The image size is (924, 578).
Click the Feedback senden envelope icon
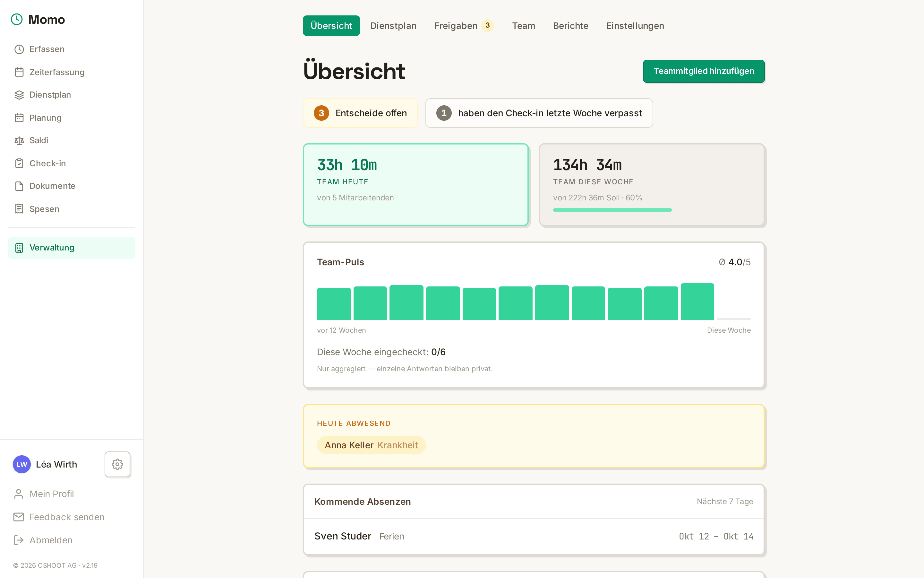(18, 517)
